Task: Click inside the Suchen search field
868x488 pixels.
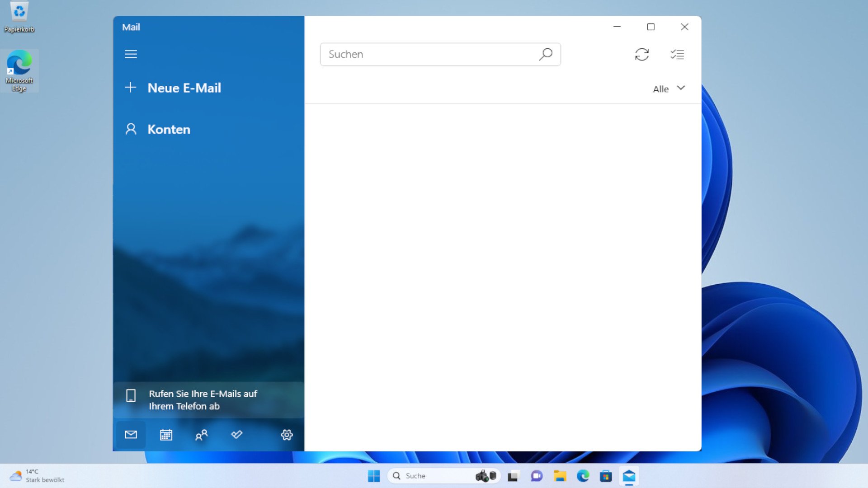Action: click(429, 54)
